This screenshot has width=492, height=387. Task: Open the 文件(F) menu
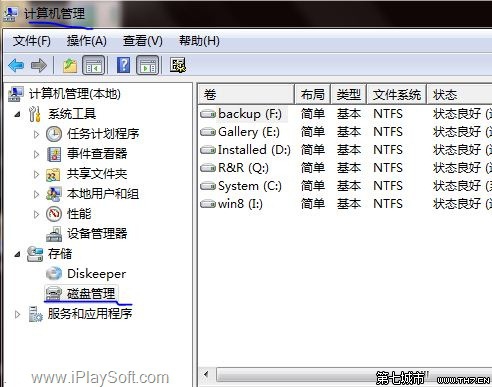(x=32, y=41)
